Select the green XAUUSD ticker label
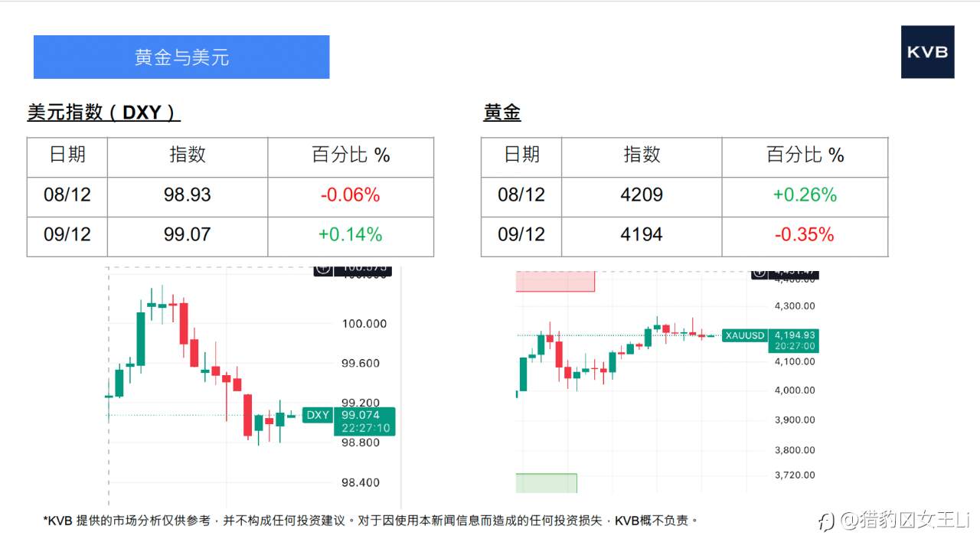 745,335
